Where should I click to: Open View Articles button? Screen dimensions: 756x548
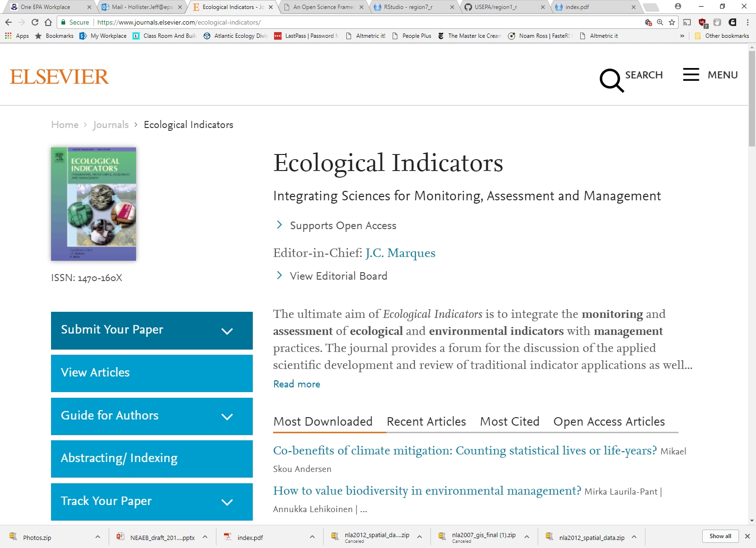[152, 373]
